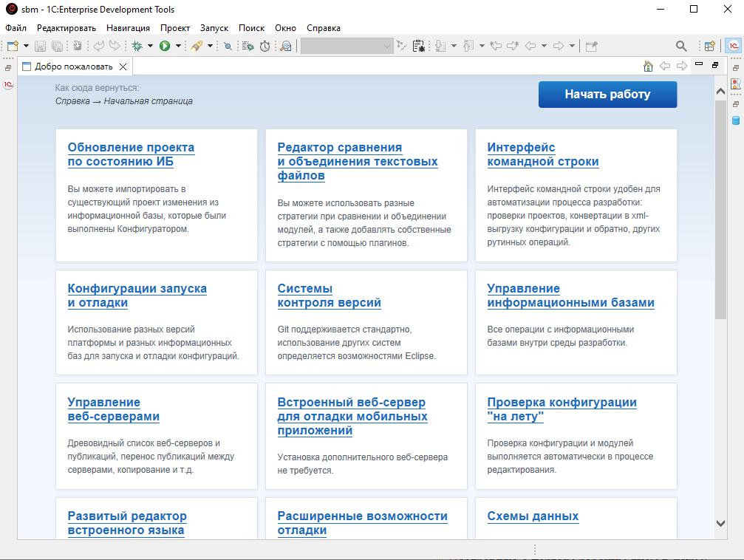Click the scroll down arrow of welcome page
Viewport: 744px width, 560px height.
[721, 523]
